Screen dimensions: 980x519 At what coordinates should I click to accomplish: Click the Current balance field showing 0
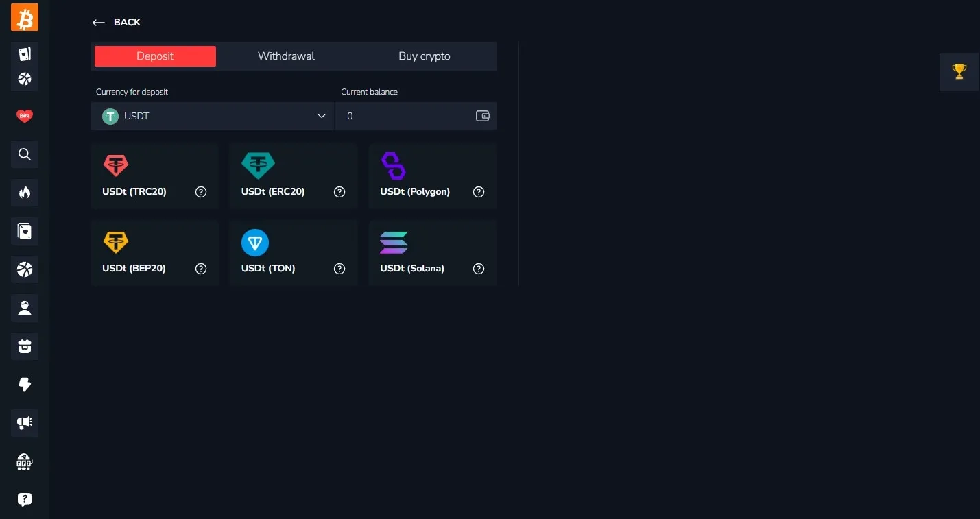[x=416, y=116]
